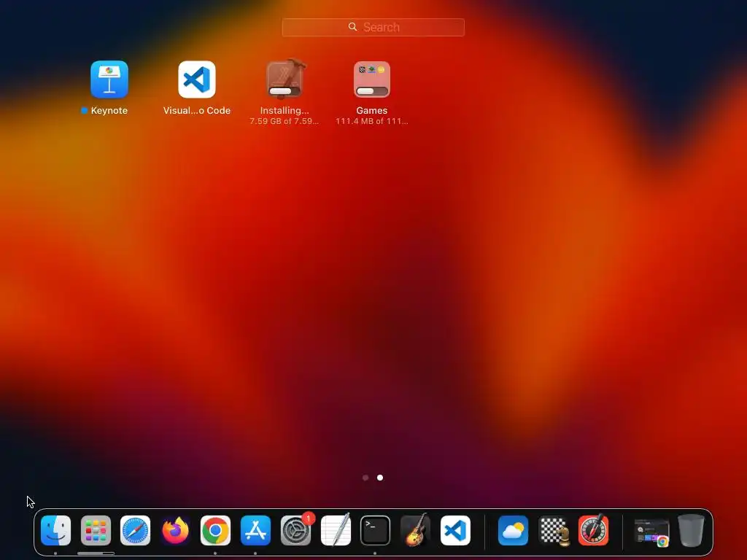Click the "111.4 MB of 111..." status text
The height and width of the screenshot is (560, 747).
tap(372, 121)
